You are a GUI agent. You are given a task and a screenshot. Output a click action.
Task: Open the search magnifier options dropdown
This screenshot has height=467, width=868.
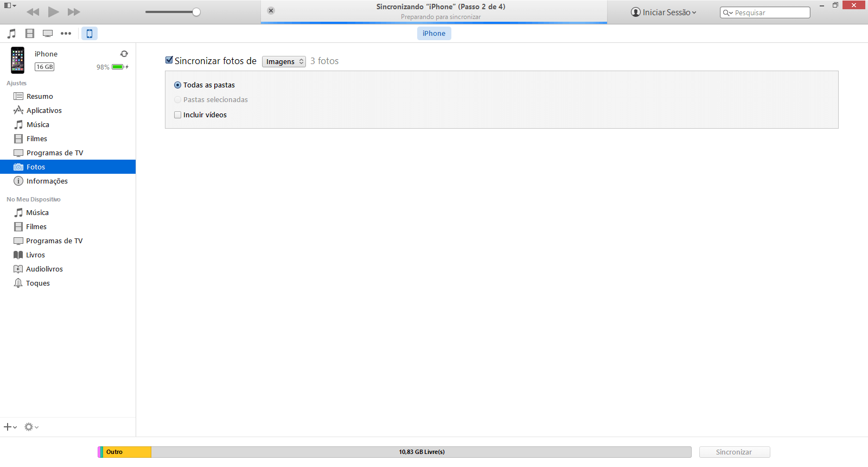click(727, 12)
